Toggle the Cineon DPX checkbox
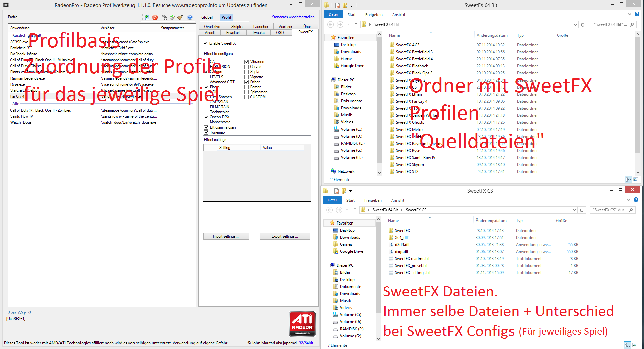Screen dimensions: 644x349 point(206,117)
